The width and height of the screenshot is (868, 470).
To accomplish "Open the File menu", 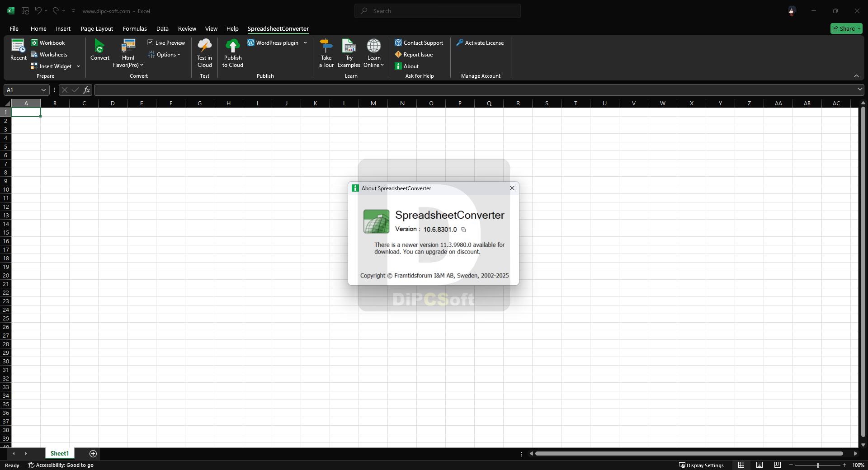I will 14,28.
